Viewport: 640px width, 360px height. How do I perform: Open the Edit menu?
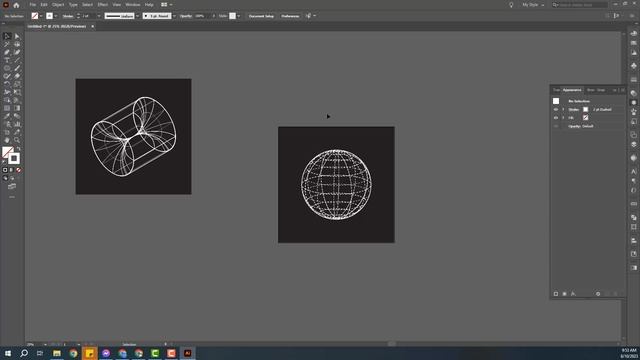(44, 5)
